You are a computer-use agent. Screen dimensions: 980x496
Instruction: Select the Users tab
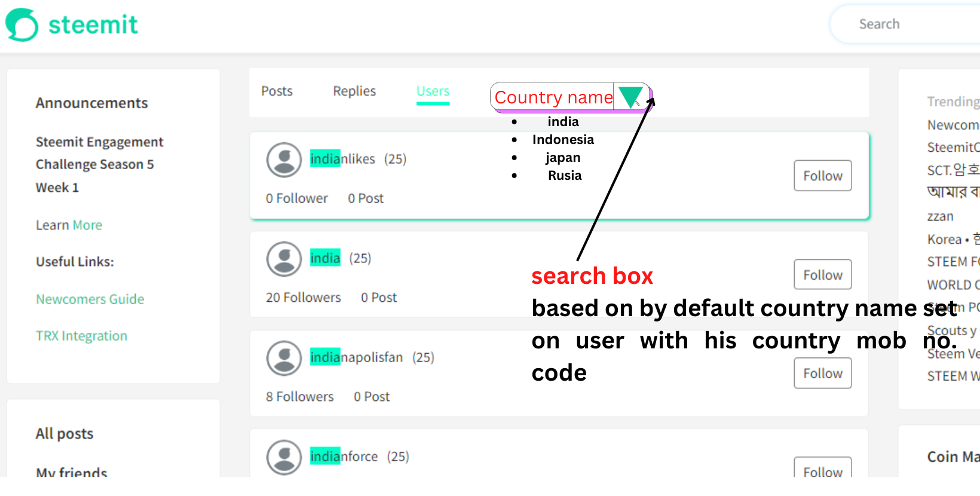[433, 91]
